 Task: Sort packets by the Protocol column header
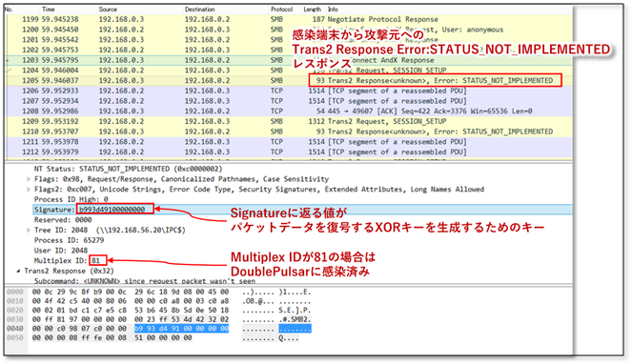click(282, 10)
